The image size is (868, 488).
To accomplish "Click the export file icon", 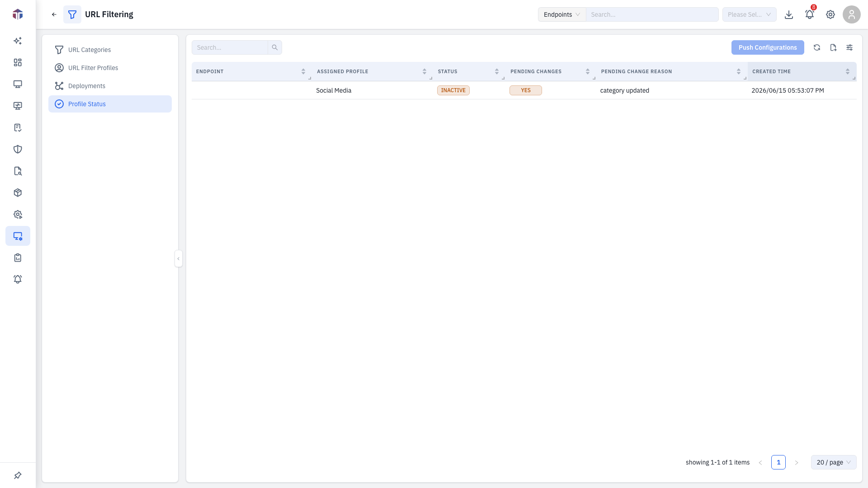I will [x=833, y=47].
